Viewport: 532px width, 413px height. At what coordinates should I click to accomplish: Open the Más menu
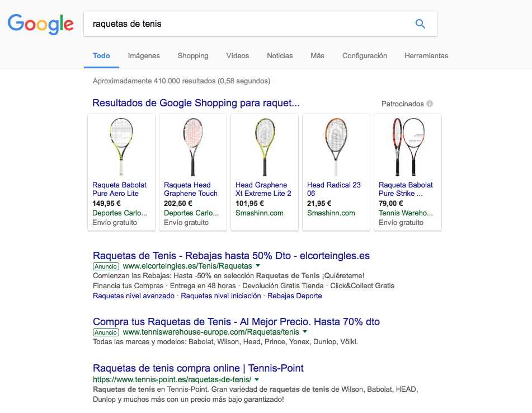click(x=317, y=56)
